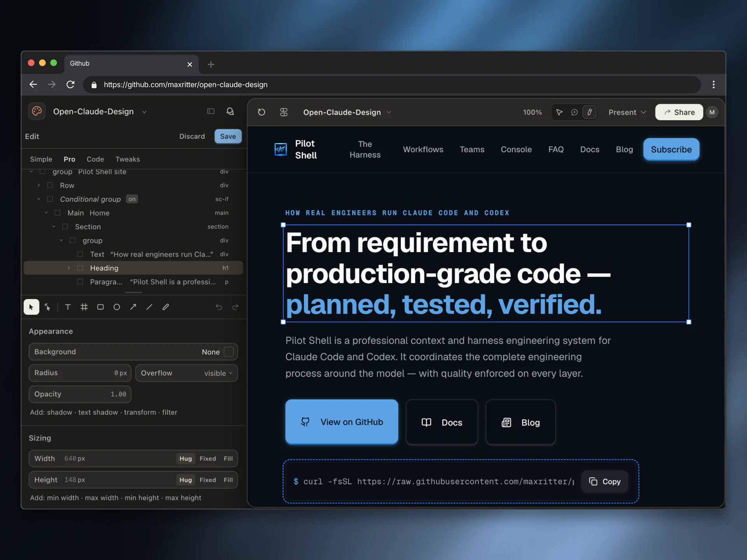Set Width sizing to Hug
This screenshot has width=747, height=560.
(x=186, y=458)
